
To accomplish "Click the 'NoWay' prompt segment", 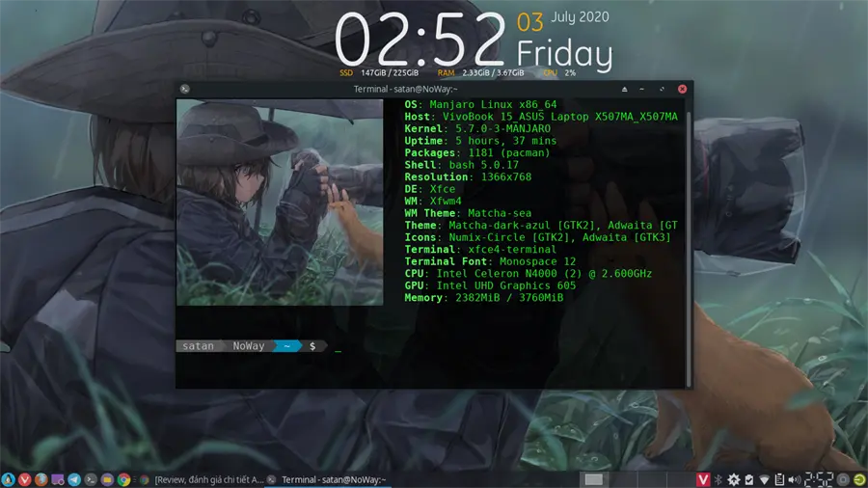I will 249,346.
